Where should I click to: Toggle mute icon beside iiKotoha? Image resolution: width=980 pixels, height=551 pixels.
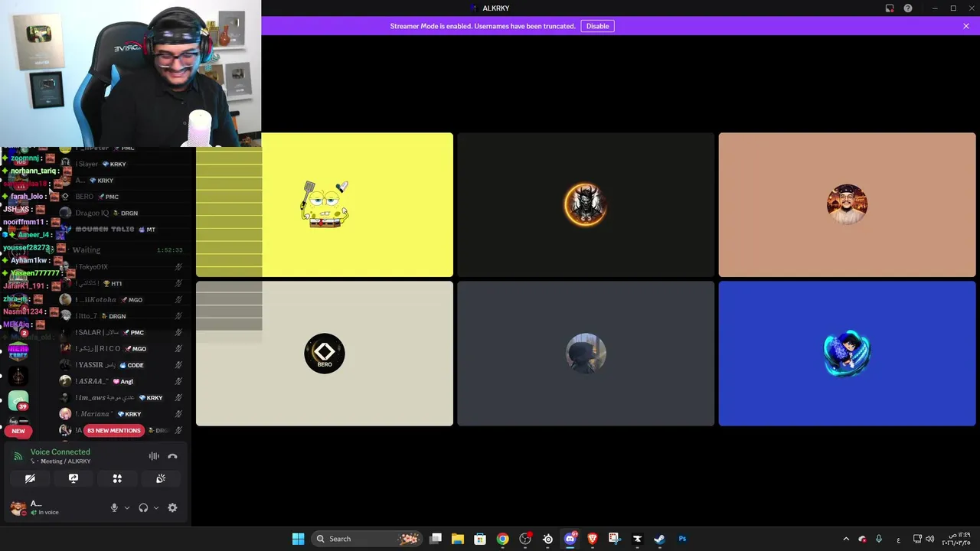[x=178, y=300]
